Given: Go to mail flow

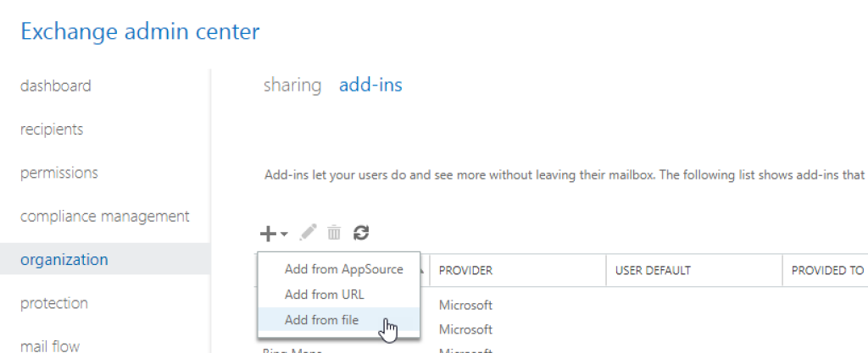Looking at the screenshot, I should click(50, 345).
